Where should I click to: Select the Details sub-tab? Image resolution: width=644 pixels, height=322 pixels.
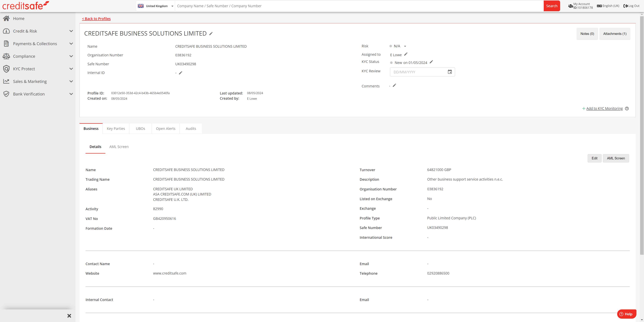coord(95,147)
